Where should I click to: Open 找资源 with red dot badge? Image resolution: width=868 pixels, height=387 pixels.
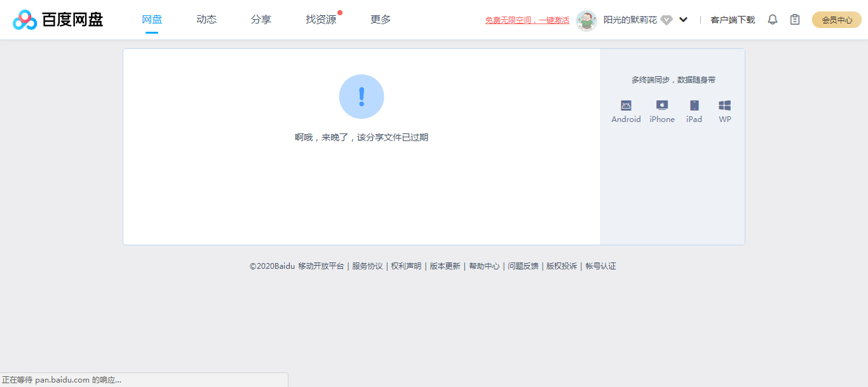(x=319, y=19)
